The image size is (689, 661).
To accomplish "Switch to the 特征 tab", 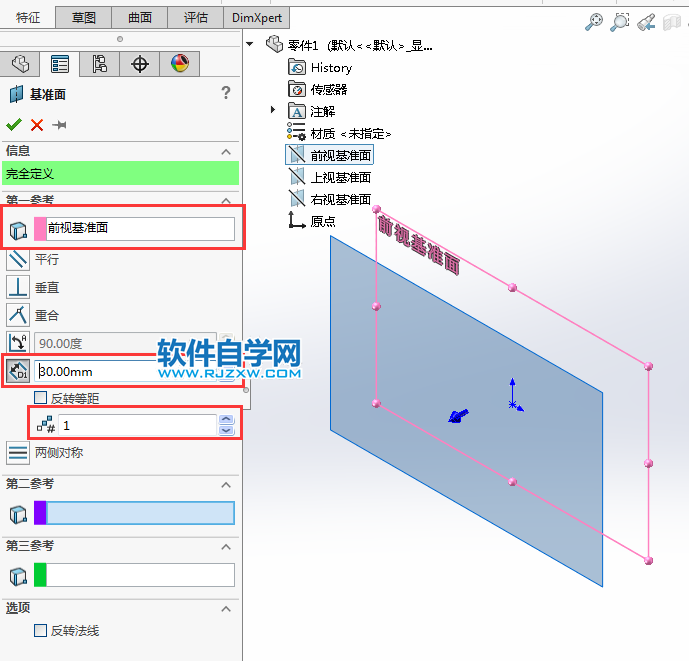I will 28,18.
